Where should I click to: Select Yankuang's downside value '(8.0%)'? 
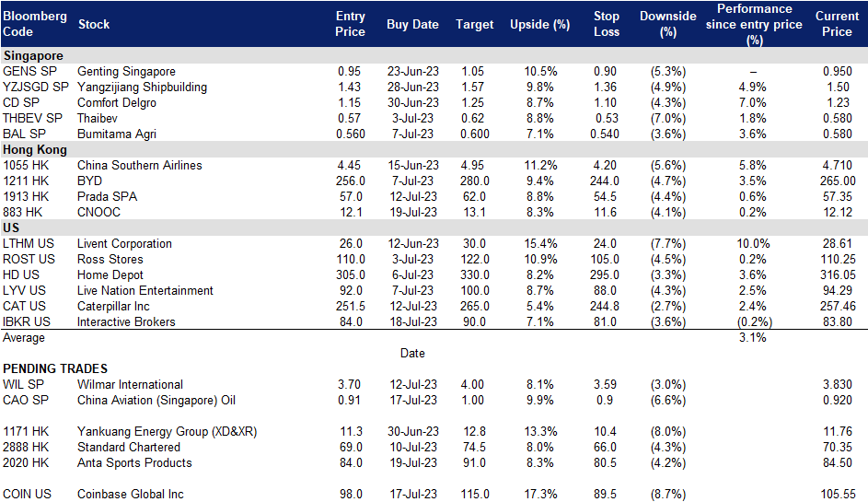(668, 432)
